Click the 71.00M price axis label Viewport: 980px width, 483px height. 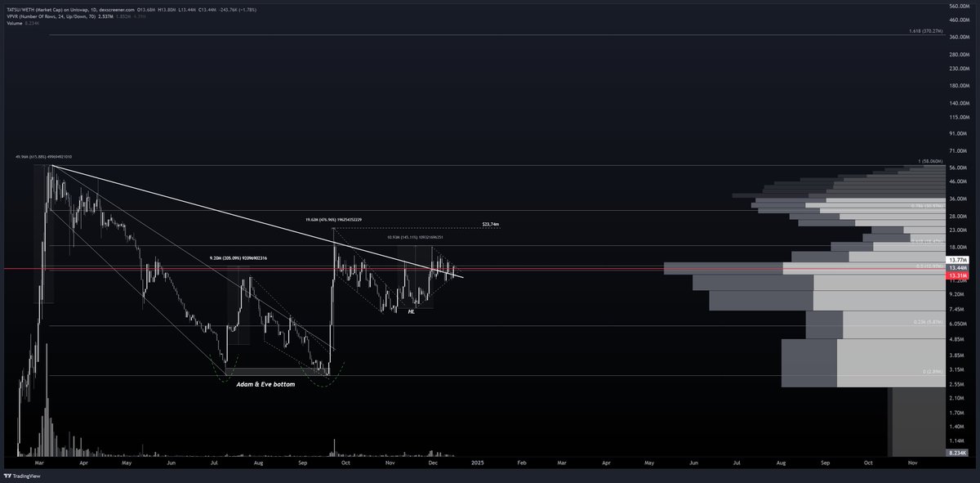point(957,151)
